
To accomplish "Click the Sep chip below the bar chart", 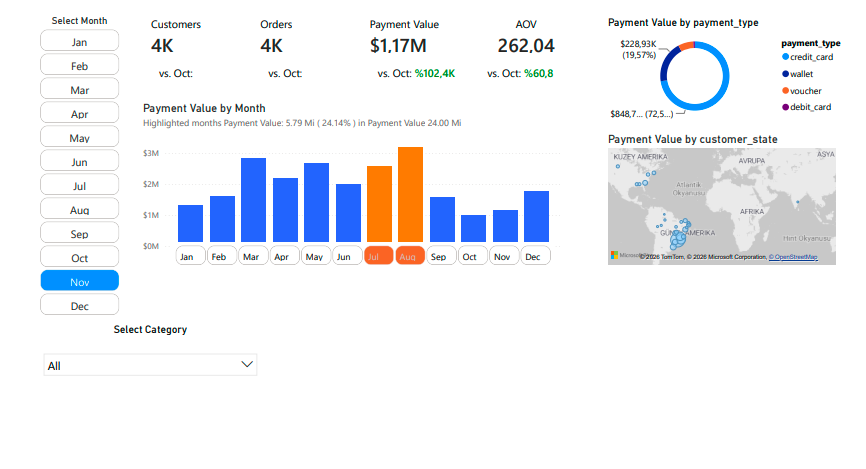I will [x=441, y=256].
